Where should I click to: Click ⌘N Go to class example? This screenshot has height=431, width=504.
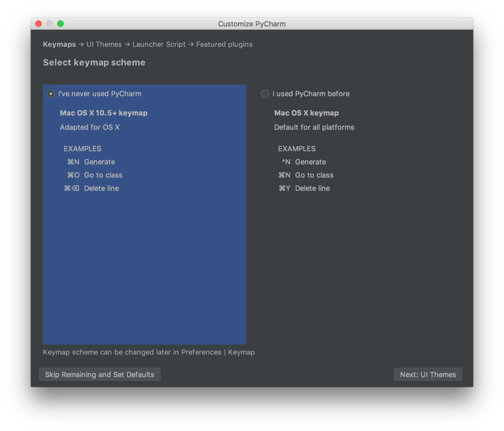tap(306, 175)
